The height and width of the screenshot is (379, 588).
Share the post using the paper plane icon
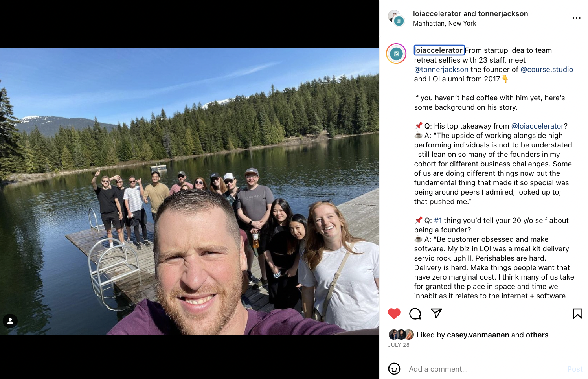tap(436, 313)
